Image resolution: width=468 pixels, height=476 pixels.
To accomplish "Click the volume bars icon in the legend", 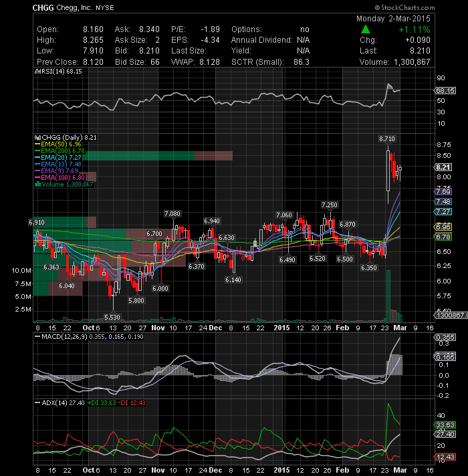I will click(37, 184).
